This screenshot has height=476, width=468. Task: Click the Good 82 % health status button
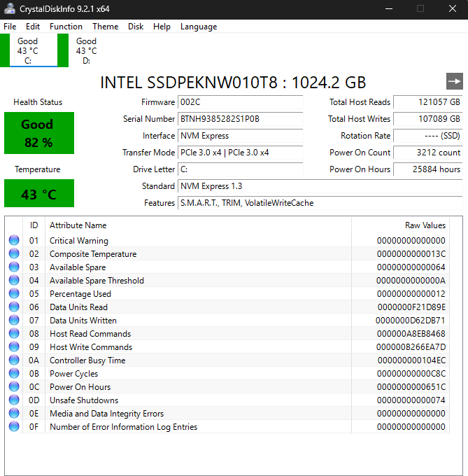point(38,133)
